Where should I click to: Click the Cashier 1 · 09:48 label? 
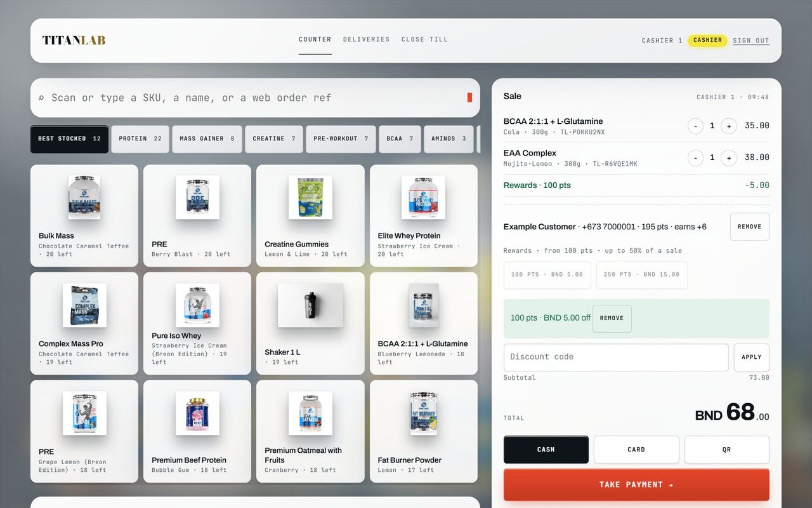[x=733, y=98]
